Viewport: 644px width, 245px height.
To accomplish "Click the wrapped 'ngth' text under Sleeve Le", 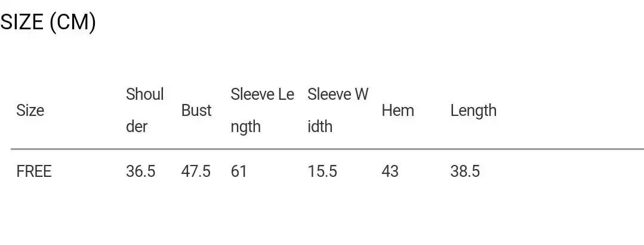I will pyautogui.click(x=246, y=127).
